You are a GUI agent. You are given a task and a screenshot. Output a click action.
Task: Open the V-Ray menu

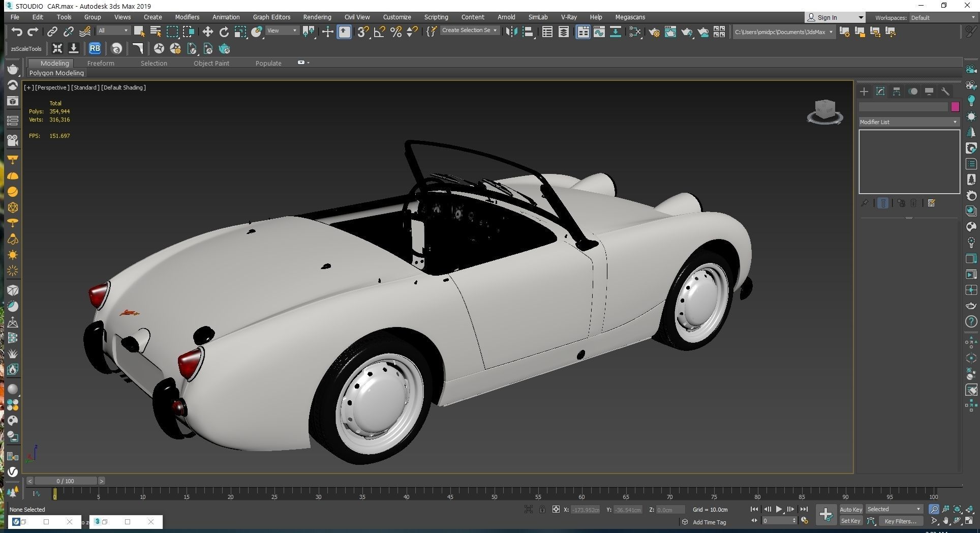point(569,17)
